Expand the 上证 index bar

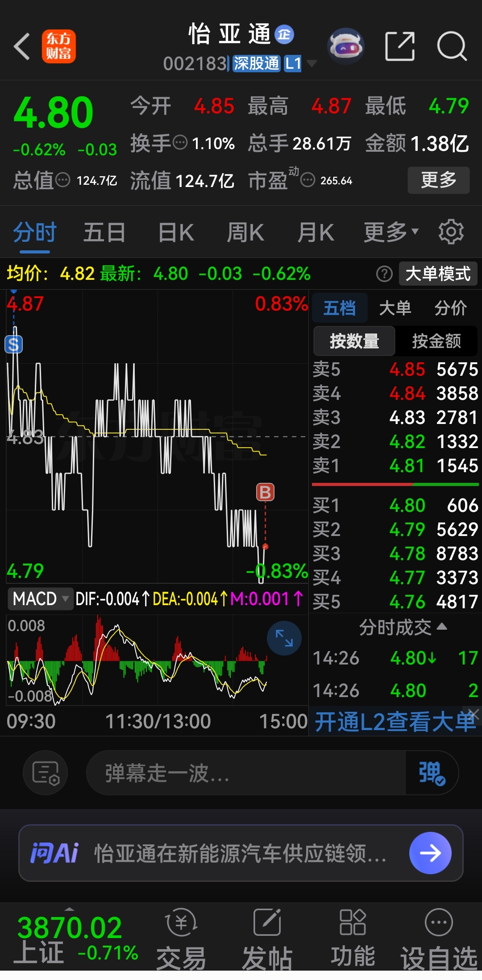coord(69,909)
